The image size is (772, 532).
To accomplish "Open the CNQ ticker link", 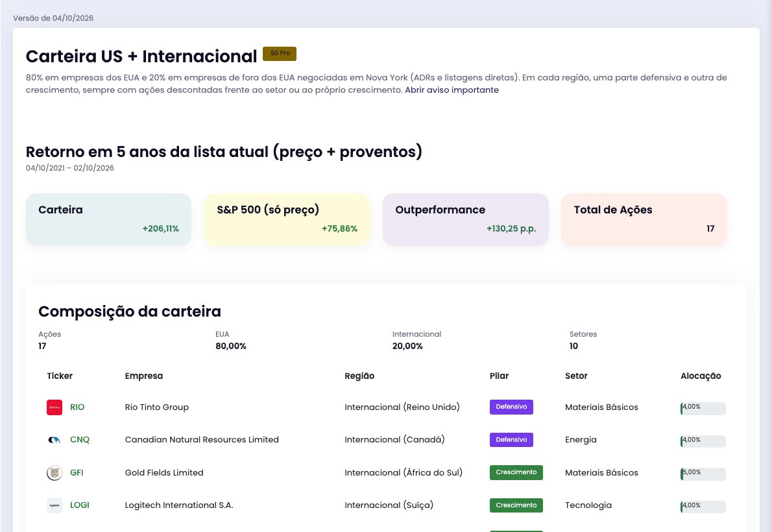I will [80, 440].
